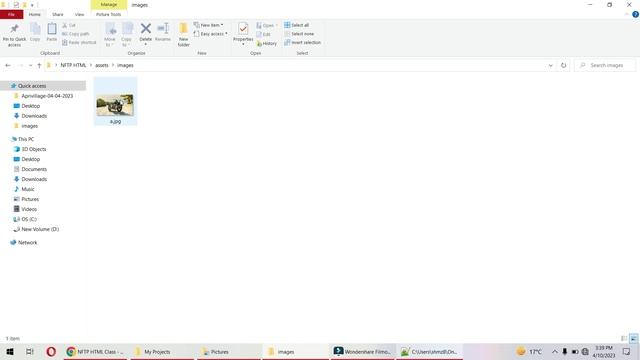Viewport: 640px width, 360px height.
Task: Delete the selected file
Action: pyautogui.click(x=146, y=33)
